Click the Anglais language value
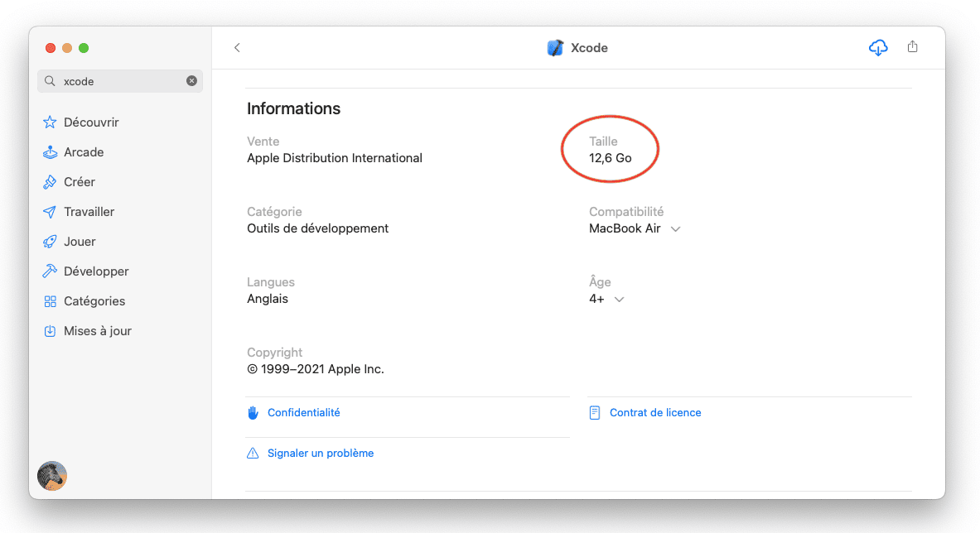 pyautogui.click(x=268, y=299)
